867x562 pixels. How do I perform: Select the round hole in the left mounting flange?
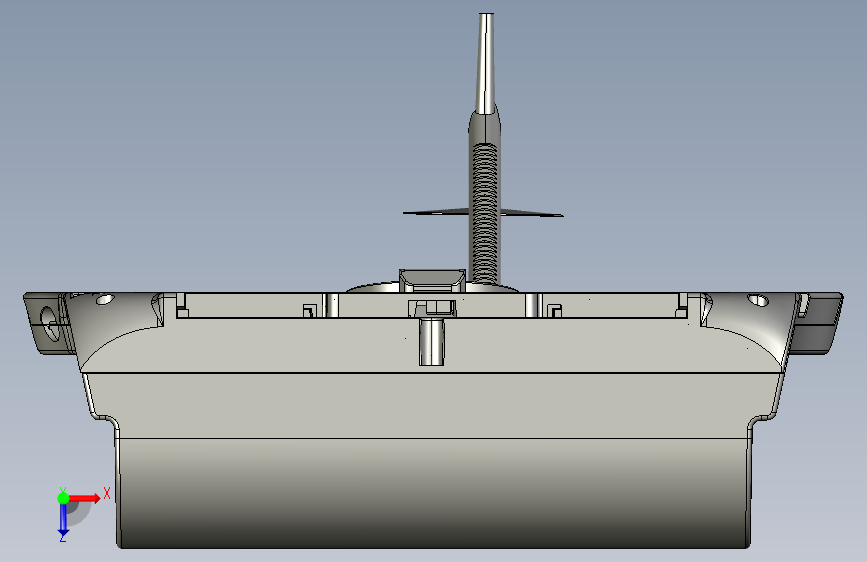pos(50,322)
